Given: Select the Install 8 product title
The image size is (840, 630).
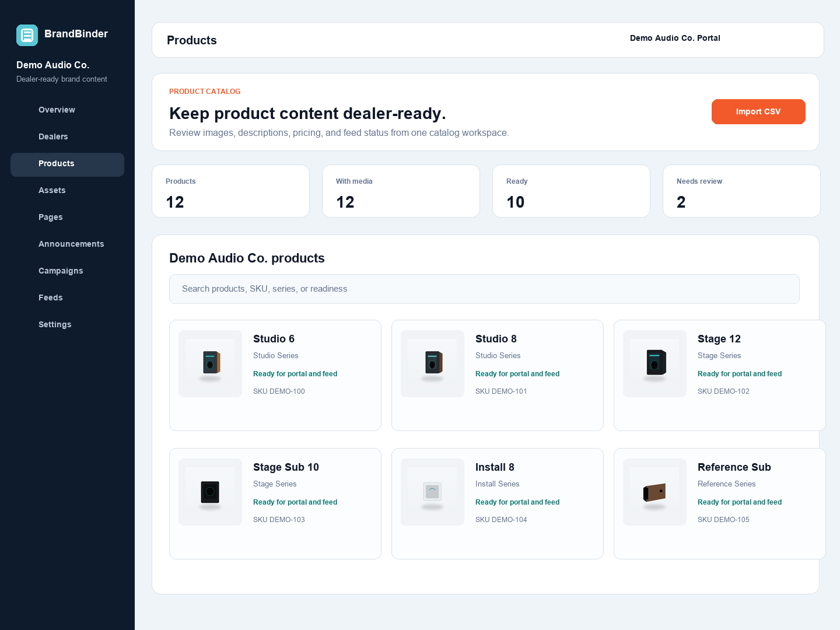Looking at the screenshot, I should (x=495, y=467).
